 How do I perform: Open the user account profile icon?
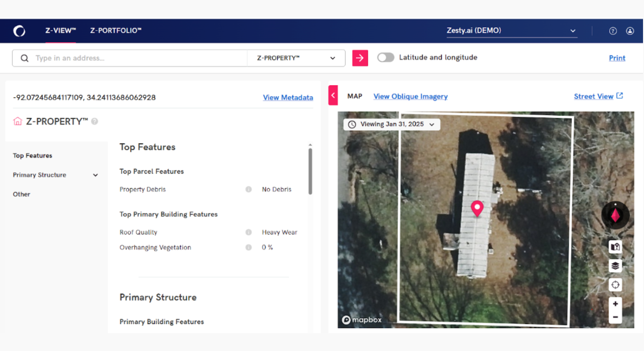(630, 31)
